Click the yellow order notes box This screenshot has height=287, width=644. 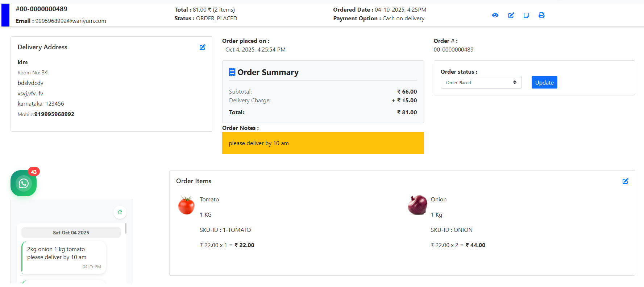click(323, 143)
